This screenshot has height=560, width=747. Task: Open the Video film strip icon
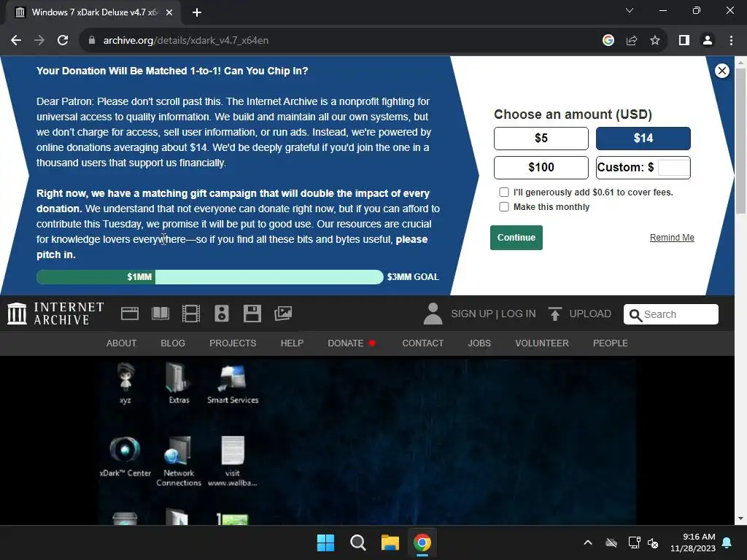[191, 314]
